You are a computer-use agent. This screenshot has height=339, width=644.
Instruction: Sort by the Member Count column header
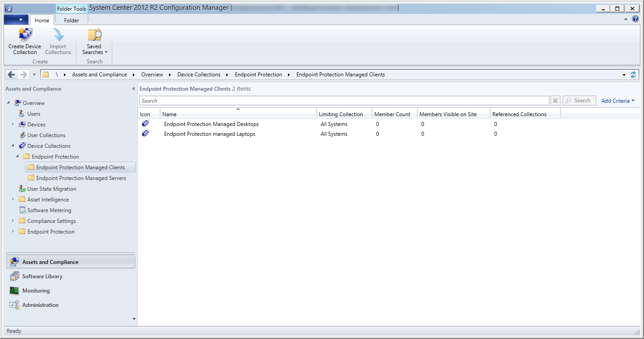[394, 114]
